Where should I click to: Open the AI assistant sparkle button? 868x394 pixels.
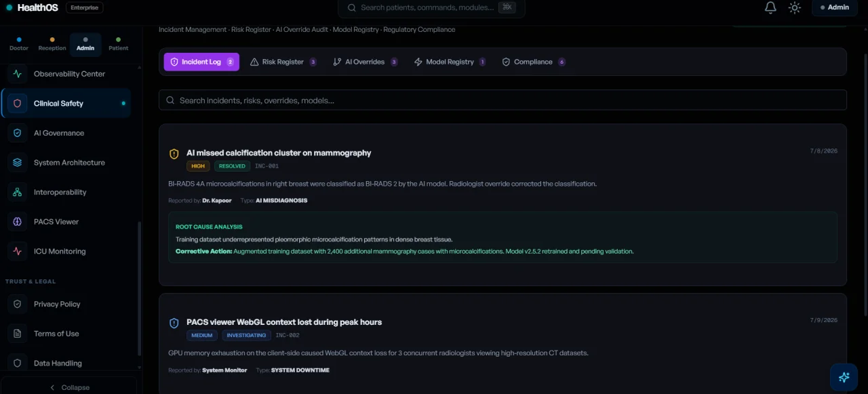[x=844, y=377]
